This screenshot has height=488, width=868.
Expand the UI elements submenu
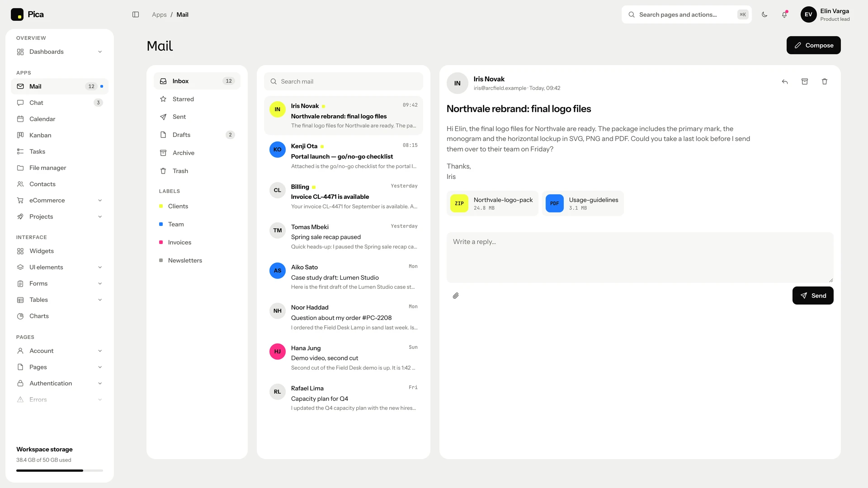click(x=60, y=267)
